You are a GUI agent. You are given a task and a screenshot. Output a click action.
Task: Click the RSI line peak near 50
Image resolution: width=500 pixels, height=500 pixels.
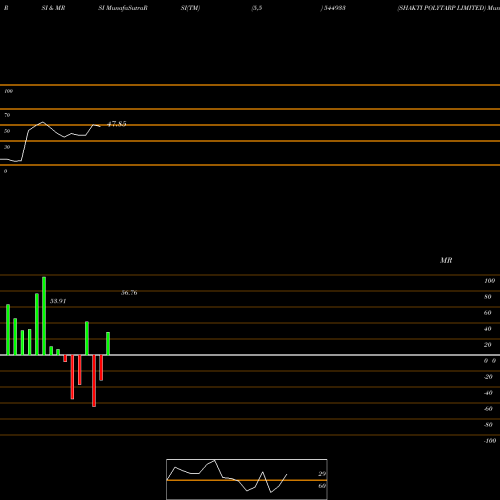pos(42,122)
